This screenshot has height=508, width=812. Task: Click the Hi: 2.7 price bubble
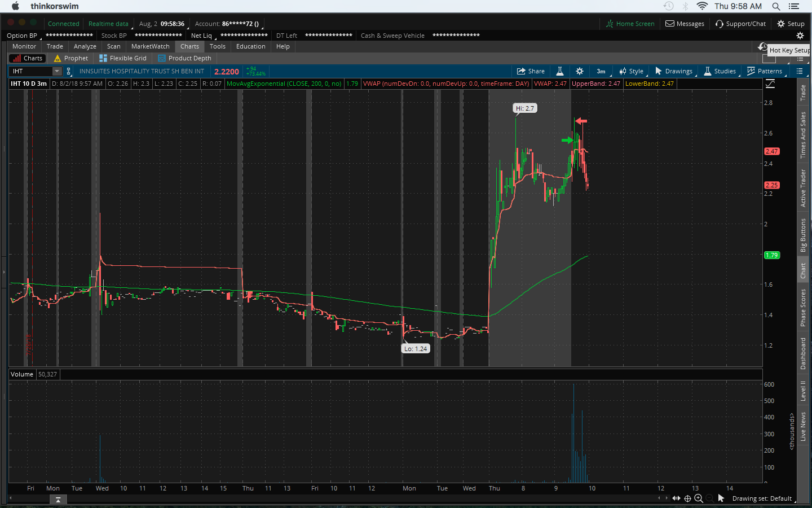525,108
